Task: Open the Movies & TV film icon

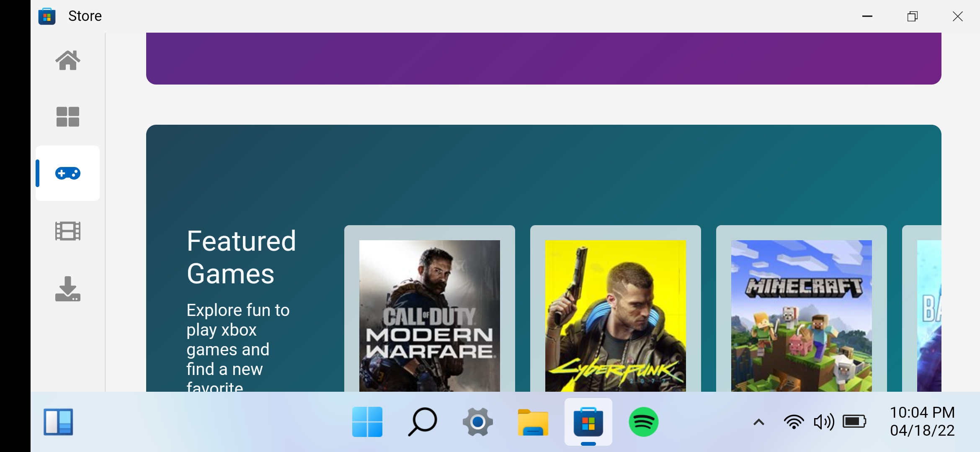Action: tap(67, 231)
